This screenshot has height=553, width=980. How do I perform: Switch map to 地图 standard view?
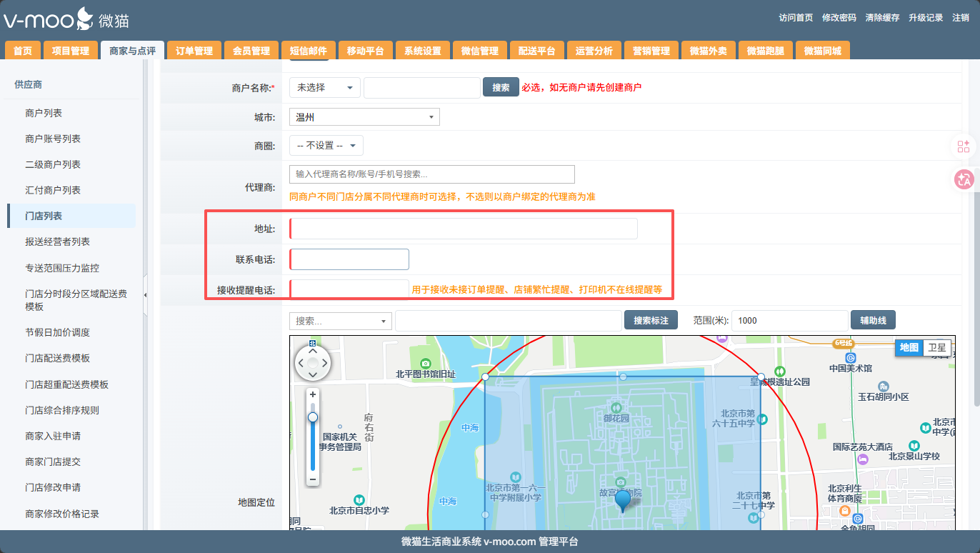tap(909, 348)
